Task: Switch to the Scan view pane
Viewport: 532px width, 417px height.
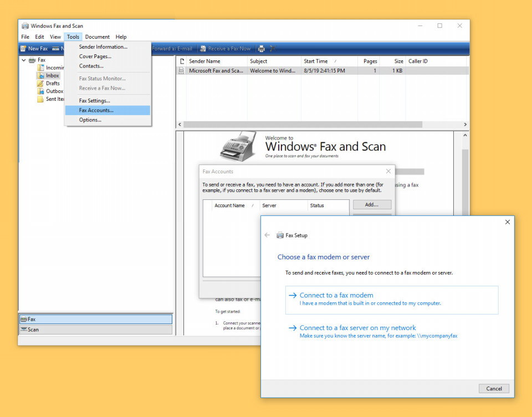Action: (33, 330)
